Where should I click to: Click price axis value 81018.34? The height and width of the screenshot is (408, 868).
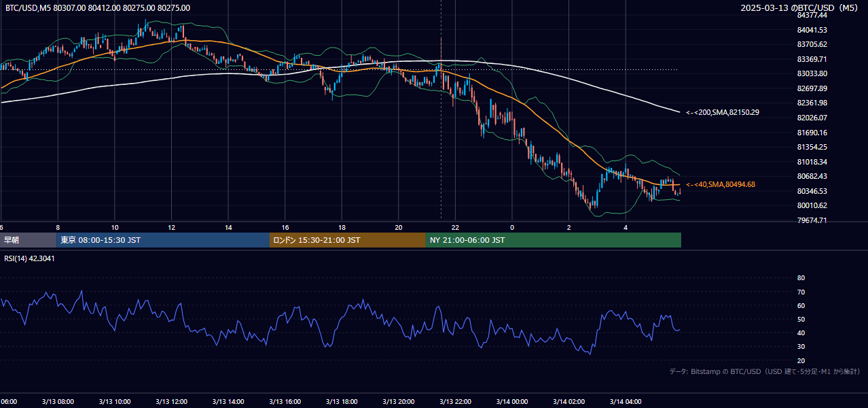click(x=812, y=162)
